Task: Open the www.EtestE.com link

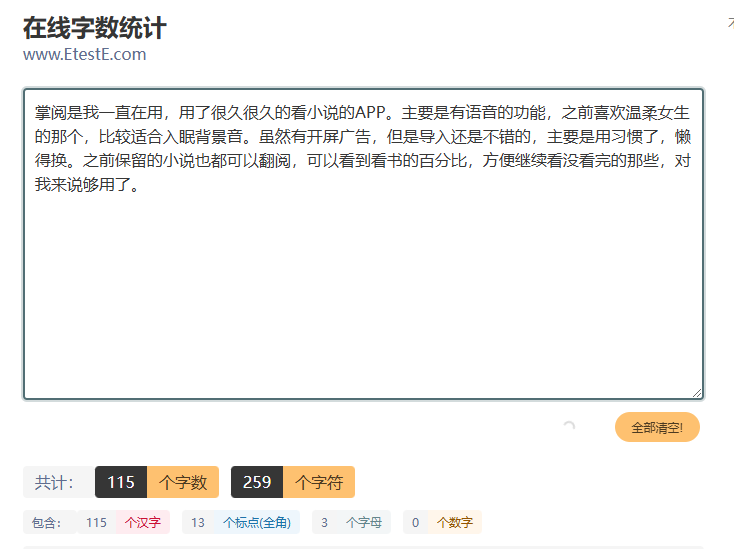Action: [85, 54]
